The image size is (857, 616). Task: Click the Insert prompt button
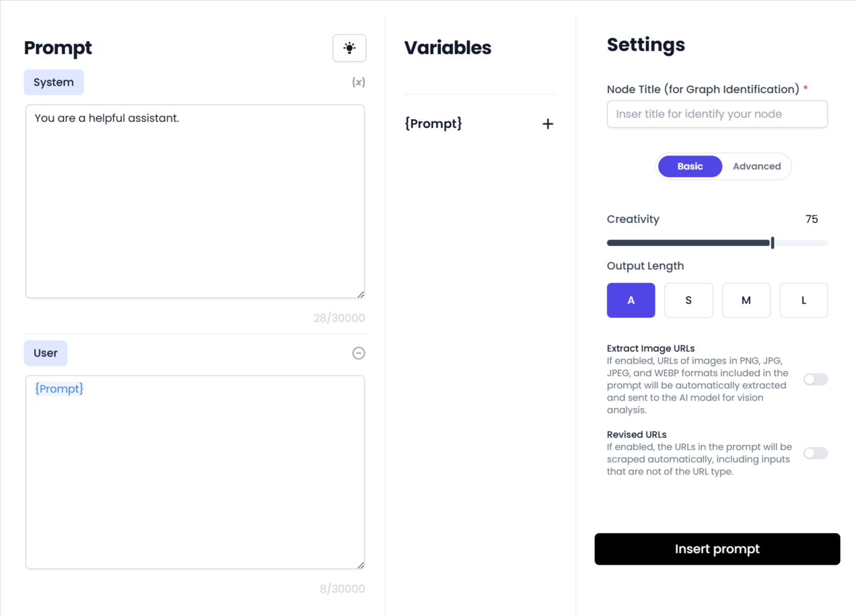click(x=716, y=549)
